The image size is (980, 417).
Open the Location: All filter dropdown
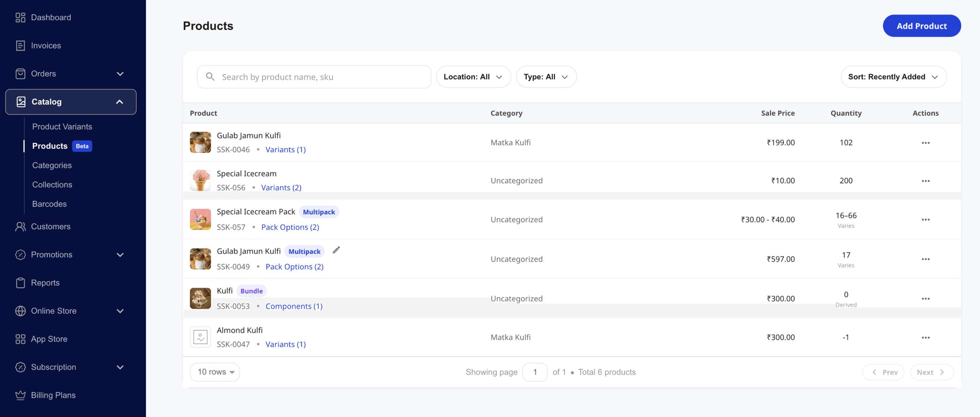click(x=473, y=77)
